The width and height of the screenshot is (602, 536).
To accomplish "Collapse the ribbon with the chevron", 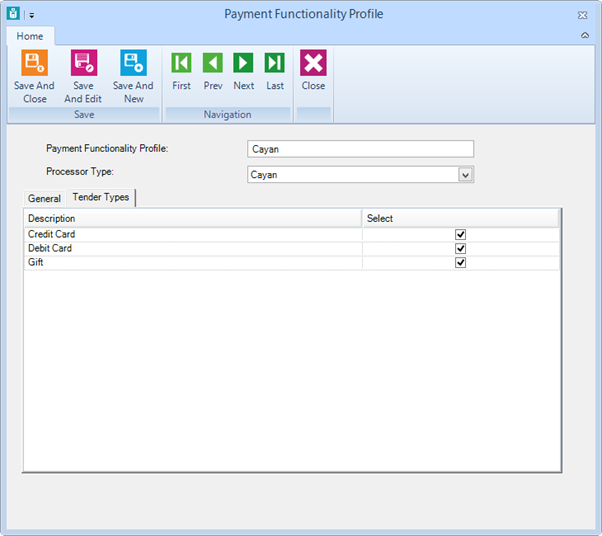I will click(585, 35).
